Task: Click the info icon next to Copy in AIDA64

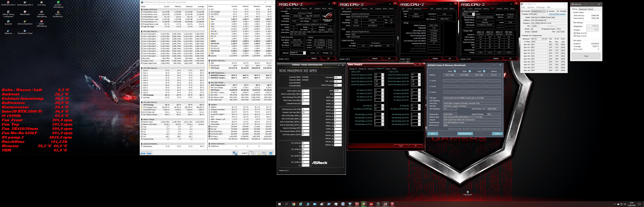Action: click(484, 71)
